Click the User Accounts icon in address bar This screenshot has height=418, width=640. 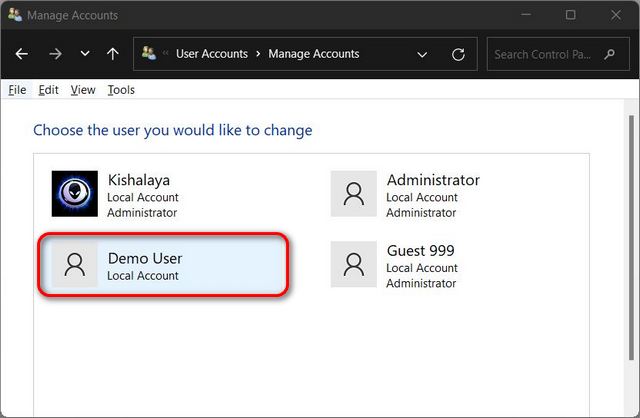pos(149,53)
